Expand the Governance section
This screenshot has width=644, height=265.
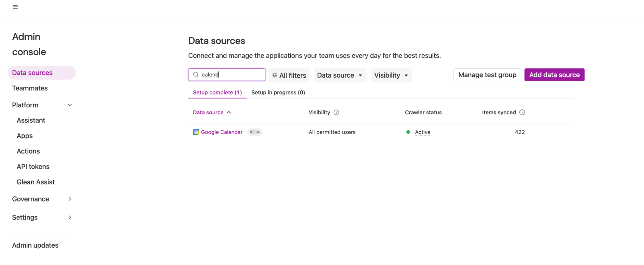pos(42,199)
